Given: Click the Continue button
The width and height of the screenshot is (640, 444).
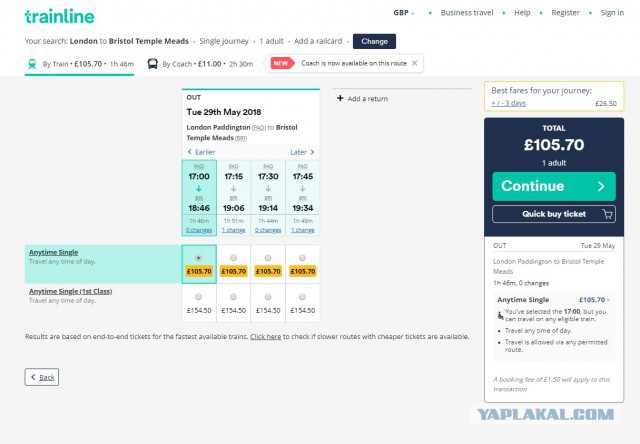Looking at the screenshot, I should point(554,186).
